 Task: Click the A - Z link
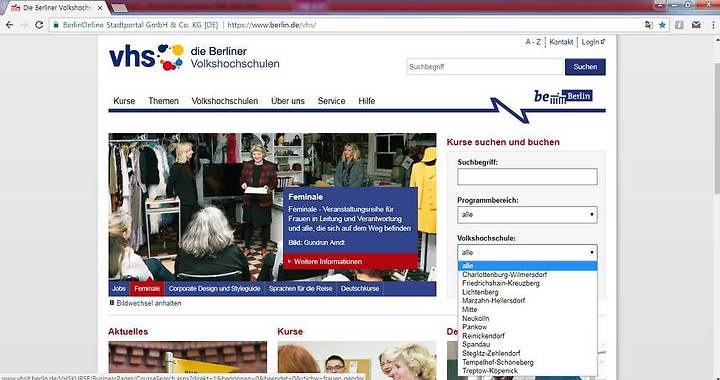[533, 42]
